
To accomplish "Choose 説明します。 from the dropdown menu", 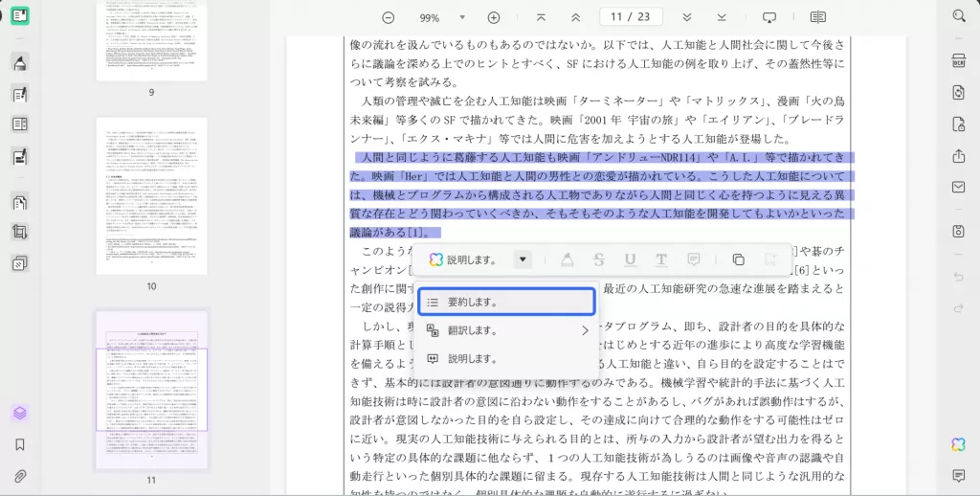I will click(506, 359).
